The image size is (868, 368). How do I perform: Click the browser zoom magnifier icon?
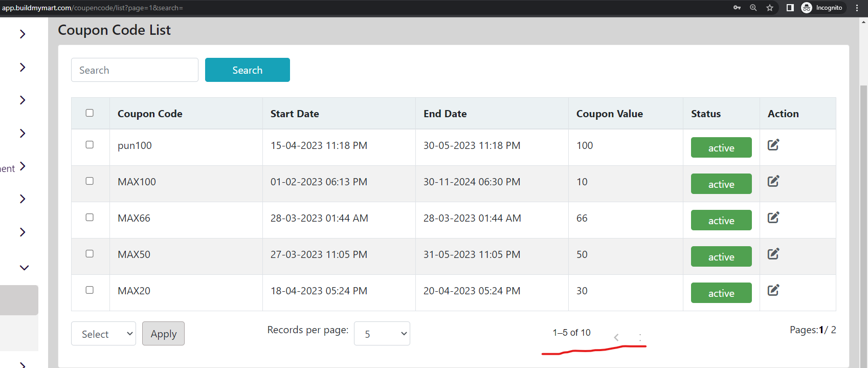point(753,8)
